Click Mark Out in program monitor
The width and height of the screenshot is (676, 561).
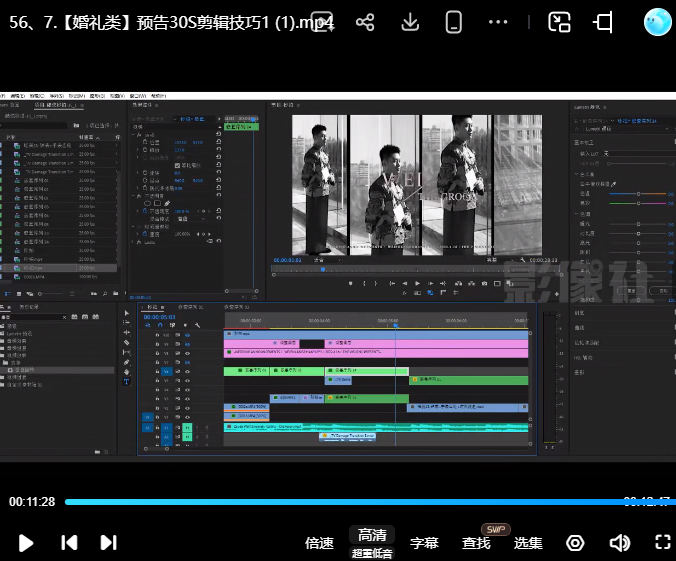[376, 284]
